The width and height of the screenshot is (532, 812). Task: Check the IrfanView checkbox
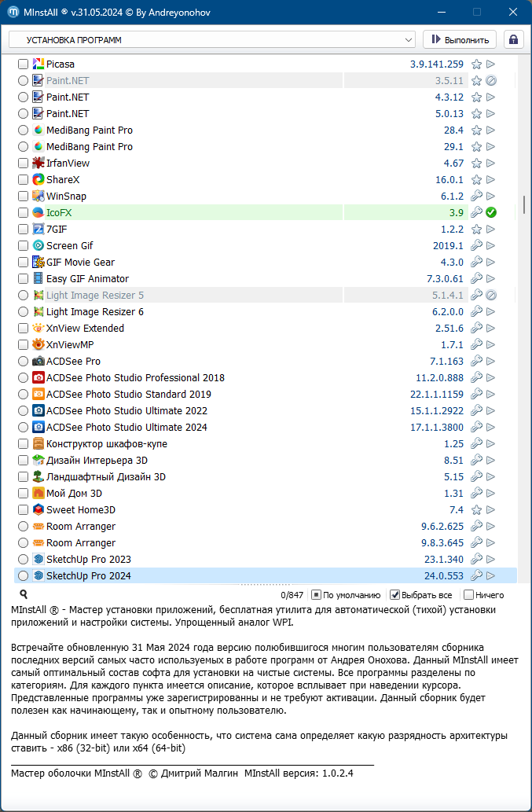(23, 164)
